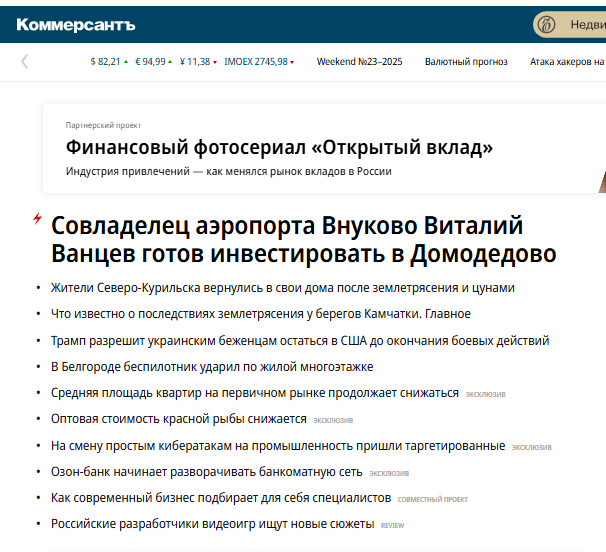Screen dimensions: 606x552
Task: Click the red lightning bolt icon
Action: (37, 218)
